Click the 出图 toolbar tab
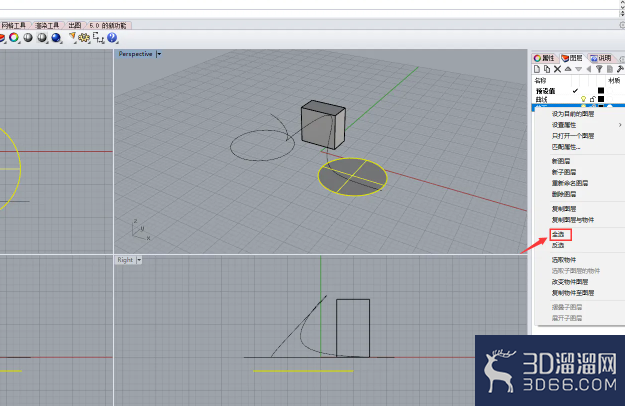 click(75, 25)
